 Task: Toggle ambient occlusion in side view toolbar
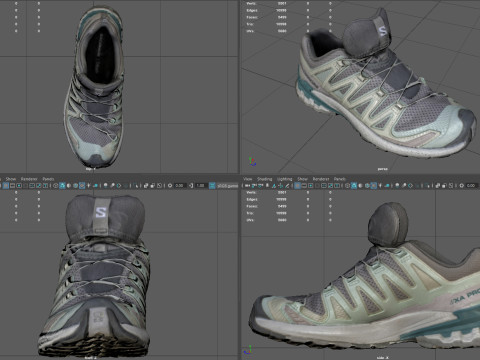pyautogui.click(x=397, y=186)
